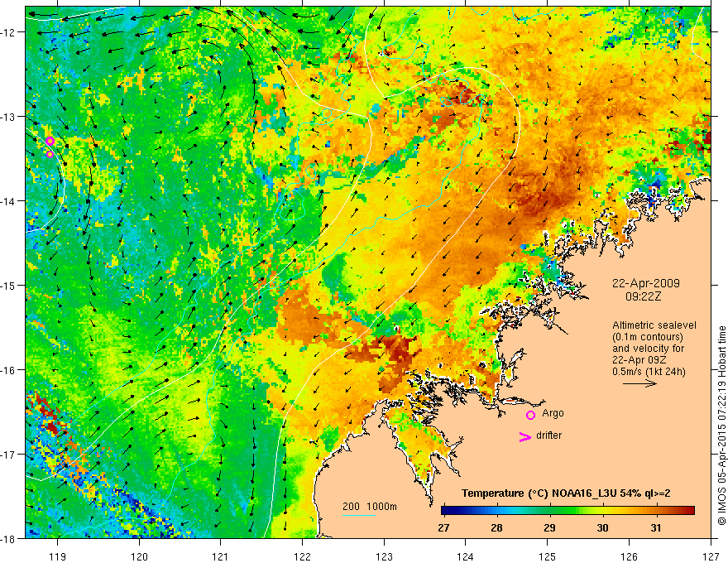
Task: Click the '22-Apr-2009' date text
Action: point(646,283)
